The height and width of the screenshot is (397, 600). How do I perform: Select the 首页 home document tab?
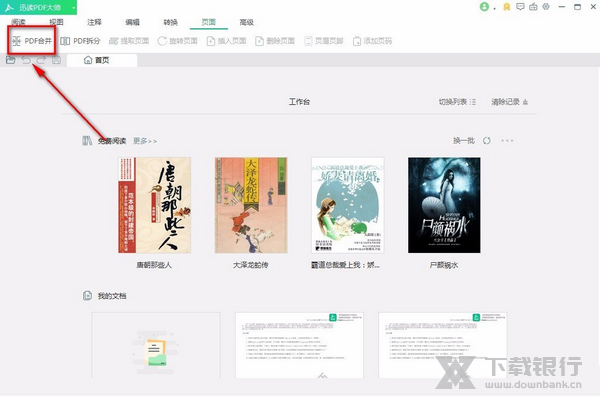[x=102, y=60]
